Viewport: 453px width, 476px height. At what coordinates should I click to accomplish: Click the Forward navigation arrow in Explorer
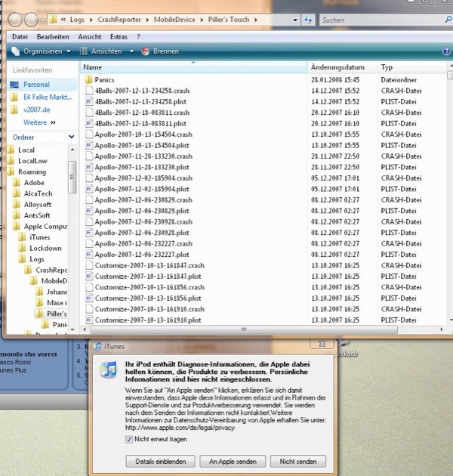pyautogui.click(x=31, y=20)
